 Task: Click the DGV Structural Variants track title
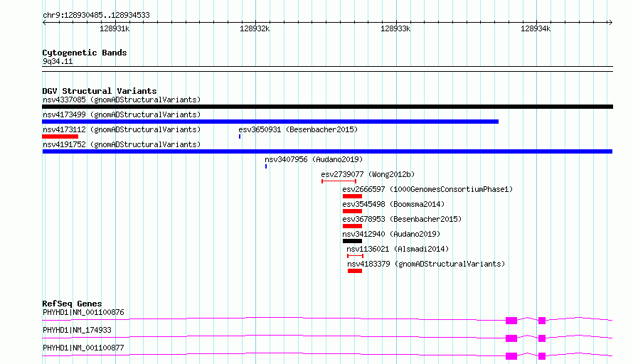tap(100, 91)
